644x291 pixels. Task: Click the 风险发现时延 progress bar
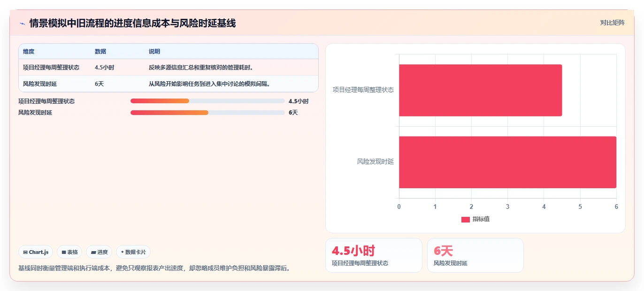tap(207, 113)
